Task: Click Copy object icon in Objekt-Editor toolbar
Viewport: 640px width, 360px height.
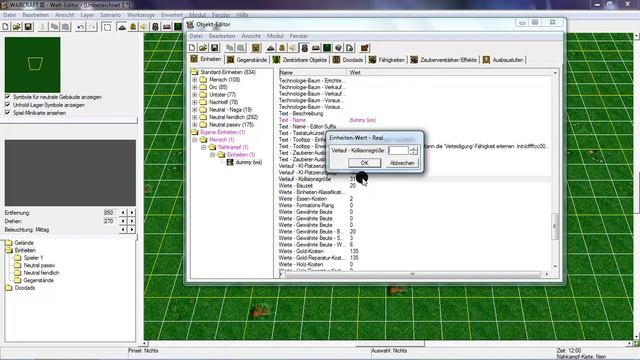Action: (230, 48)
